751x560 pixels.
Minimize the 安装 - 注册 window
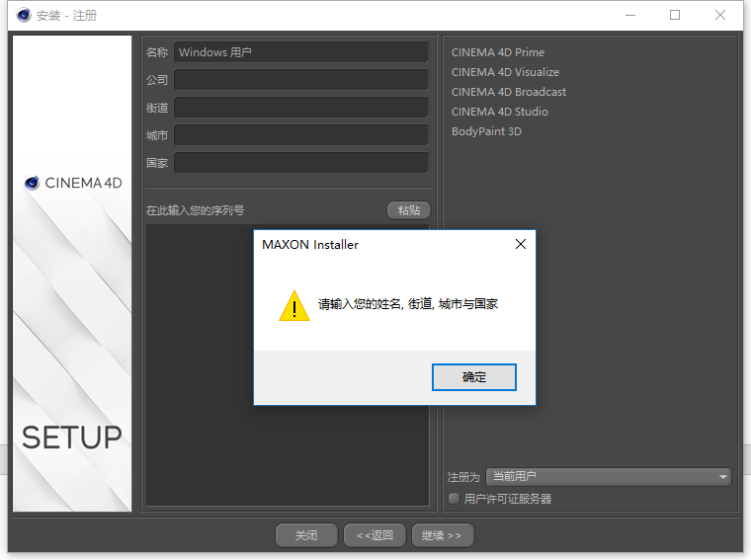tap(630, 16)
